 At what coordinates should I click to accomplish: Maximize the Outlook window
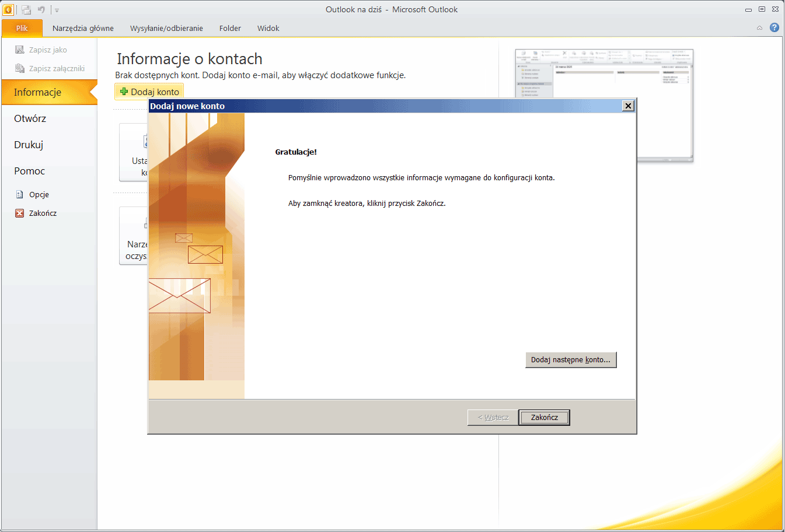coord(762,9)
